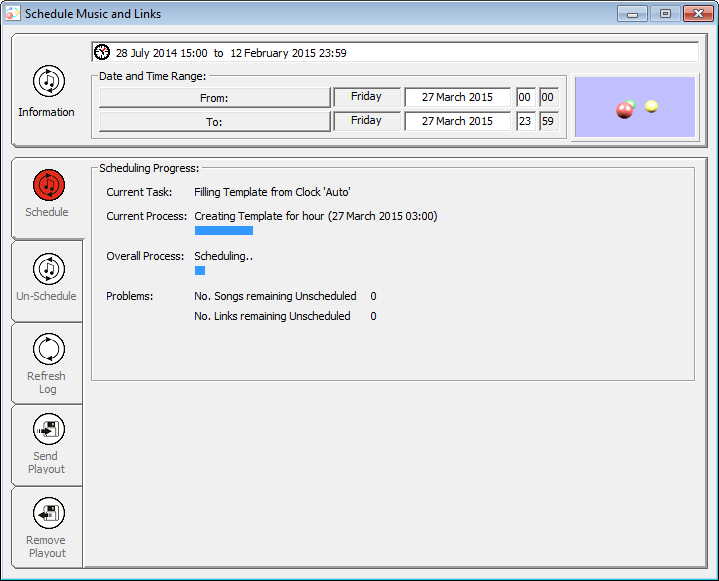Open the Schedule tab label
Image resolution: width=719 pixels, height=581 pixels.
[47, 212]
